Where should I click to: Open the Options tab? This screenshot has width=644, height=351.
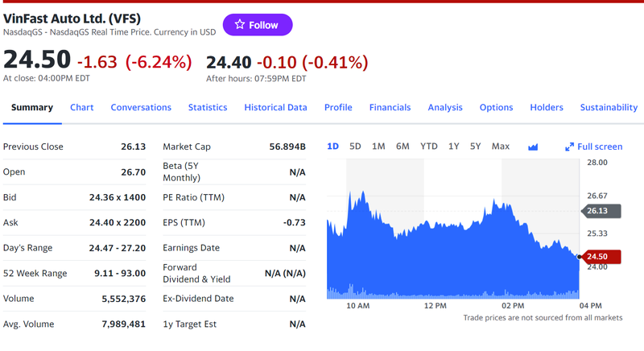(496, 107)
